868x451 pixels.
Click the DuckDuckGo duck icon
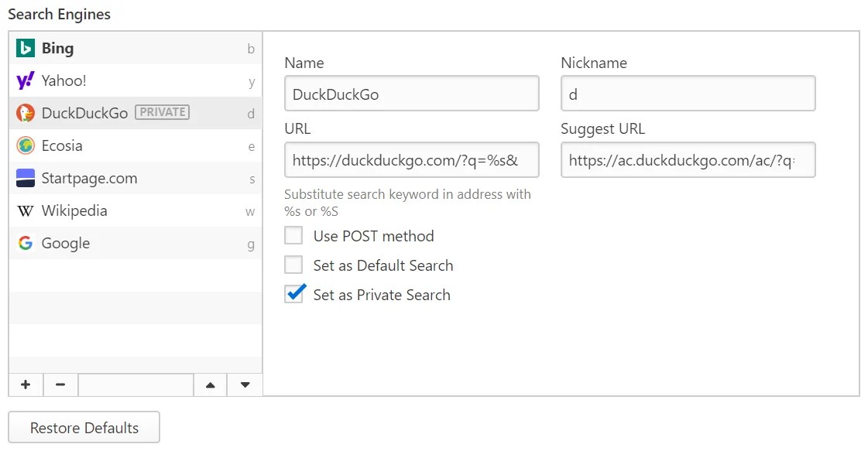click(26, 113)
